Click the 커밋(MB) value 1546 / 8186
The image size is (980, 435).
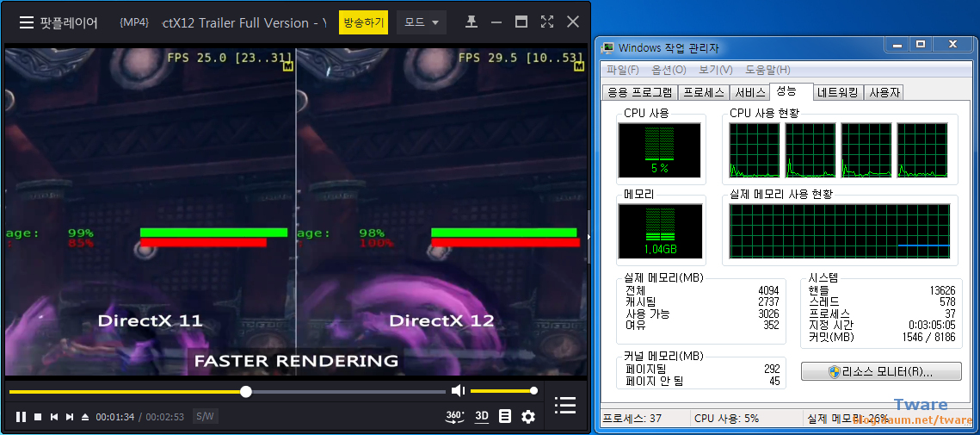click(928, 338)
